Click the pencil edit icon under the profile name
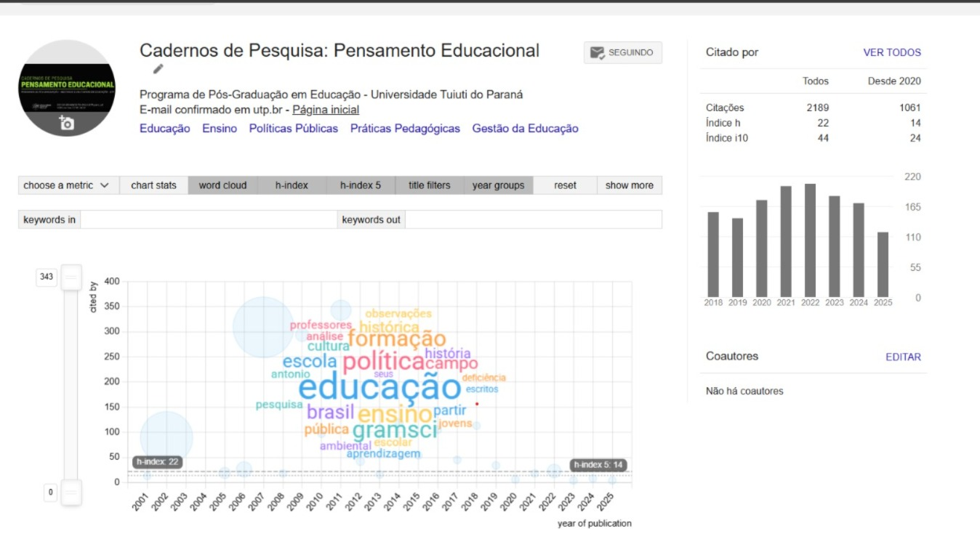This screenshot has height=547, width=980. 158,69
